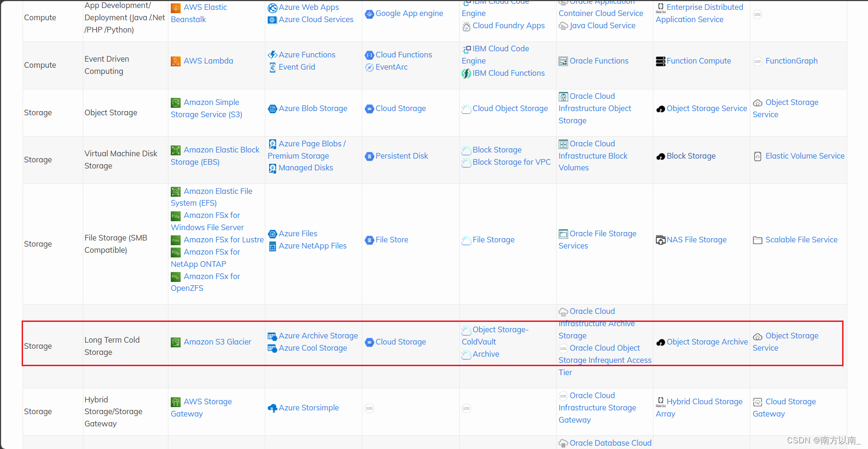
Task: Open the Java Cloud Service link
Action: (x=603, y=26)
